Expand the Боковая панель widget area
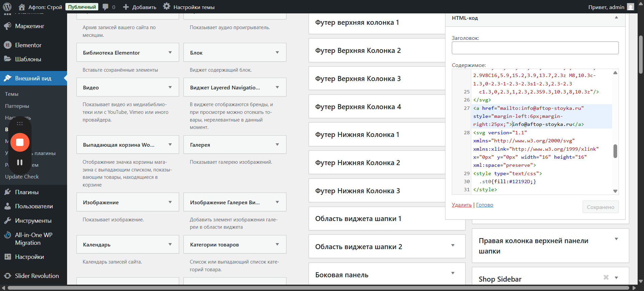Viewport: 644px width, 291px height. pos(453,273)
